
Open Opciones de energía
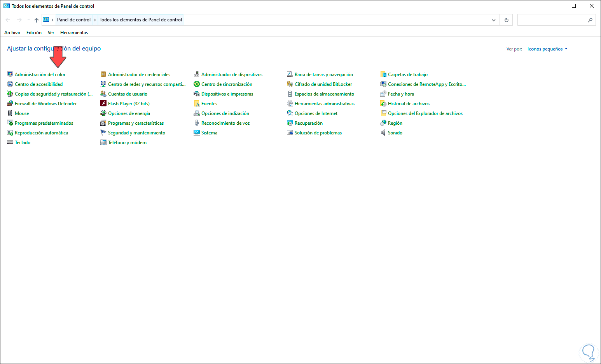[129, 113]
